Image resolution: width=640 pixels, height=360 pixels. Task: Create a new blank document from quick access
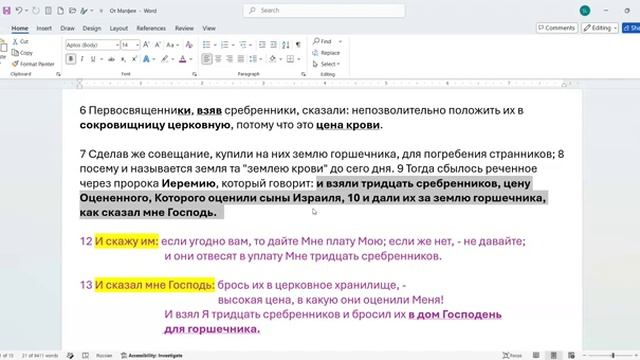click(x=60, y=11)
